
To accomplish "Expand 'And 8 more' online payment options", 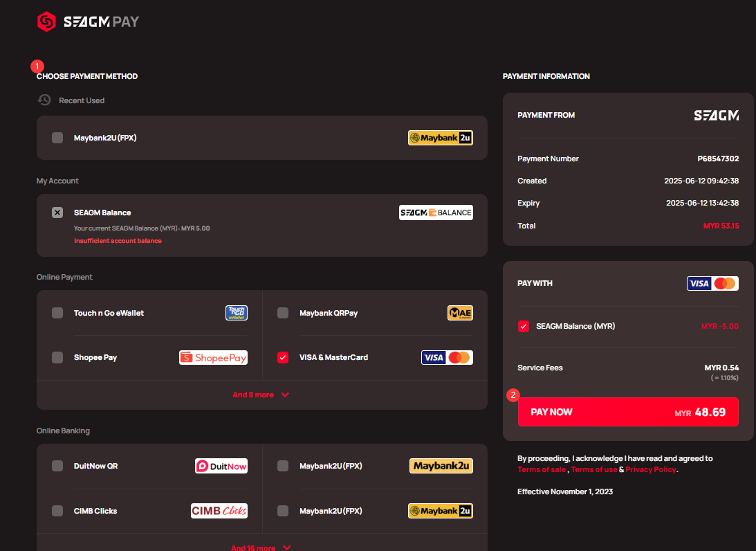I will [261, 395].
